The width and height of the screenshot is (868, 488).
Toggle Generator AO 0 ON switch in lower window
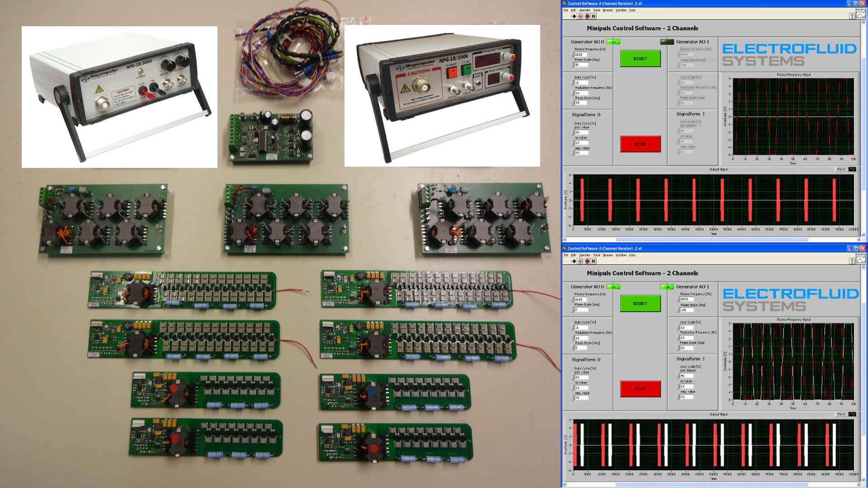tap(613, 287)
